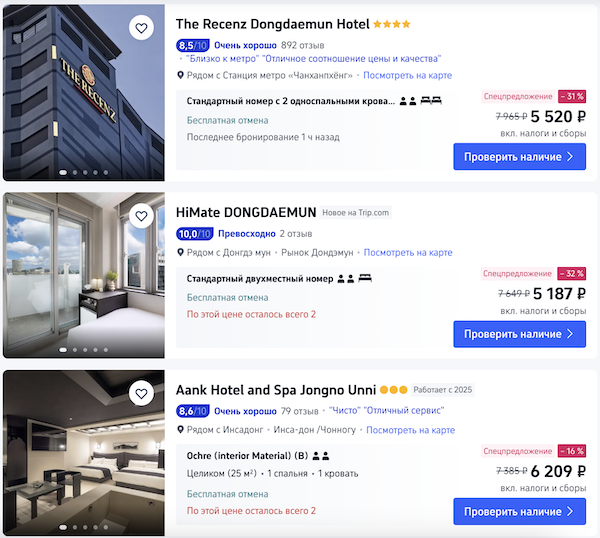This screenshot has width=600, height=538.
Task: Toggle heart on HiMate DONGDAEMUN listing
Action: click(x=141, y=216)
